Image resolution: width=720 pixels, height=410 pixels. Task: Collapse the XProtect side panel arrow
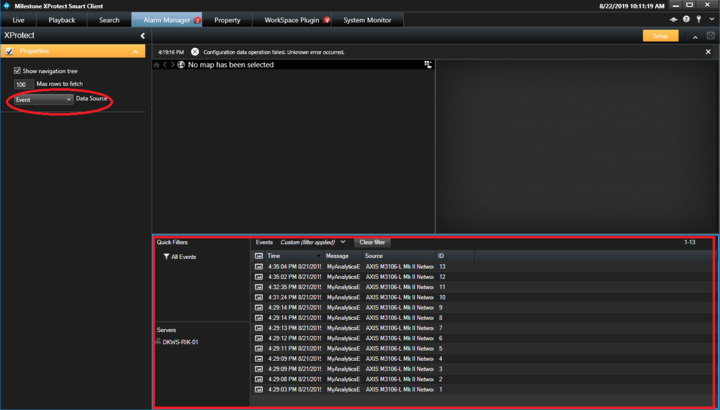pos(142,36)
